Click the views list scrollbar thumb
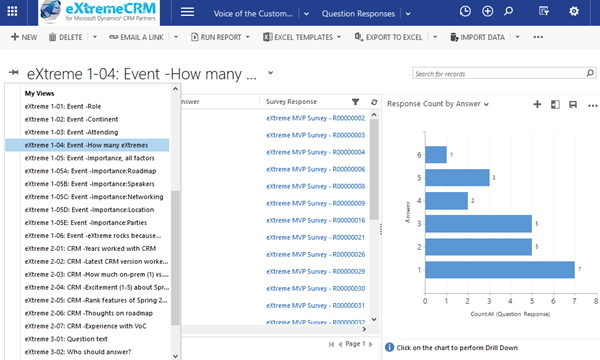This screenshot has height=360, width=600. 175,258
